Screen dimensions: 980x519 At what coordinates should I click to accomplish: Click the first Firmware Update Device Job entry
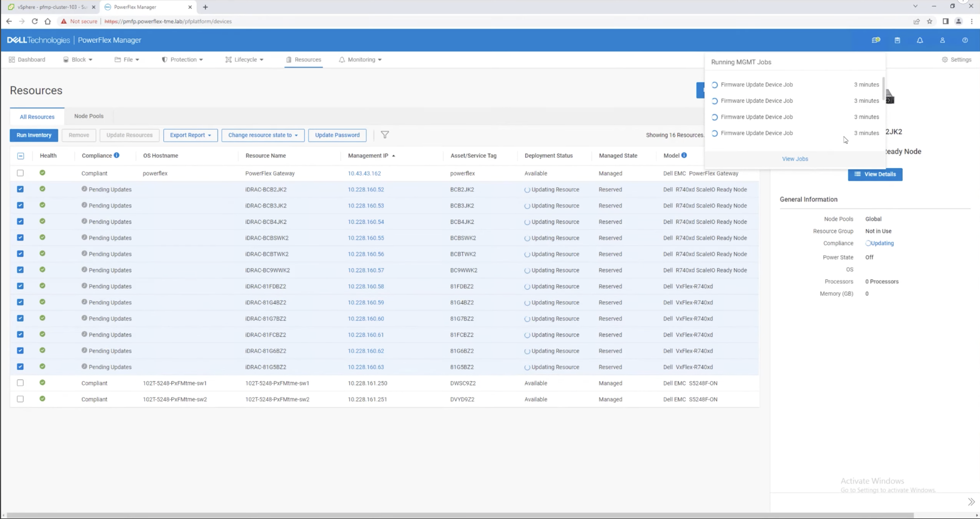click(795, 85)
